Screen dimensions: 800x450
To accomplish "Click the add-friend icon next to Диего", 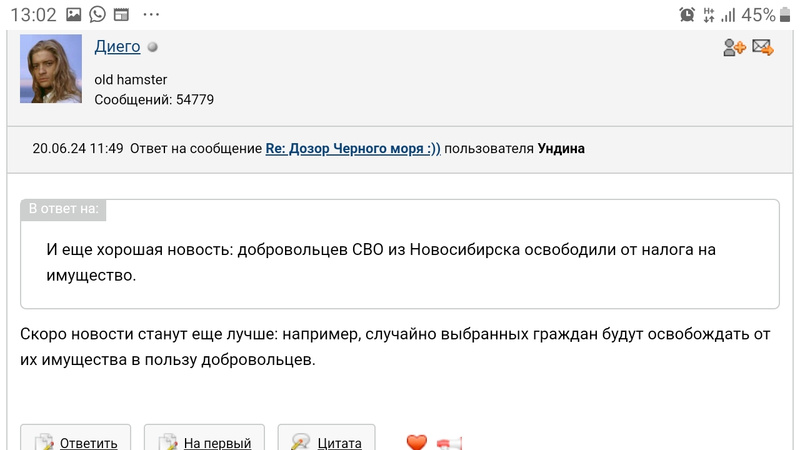I will click(735, 47).
